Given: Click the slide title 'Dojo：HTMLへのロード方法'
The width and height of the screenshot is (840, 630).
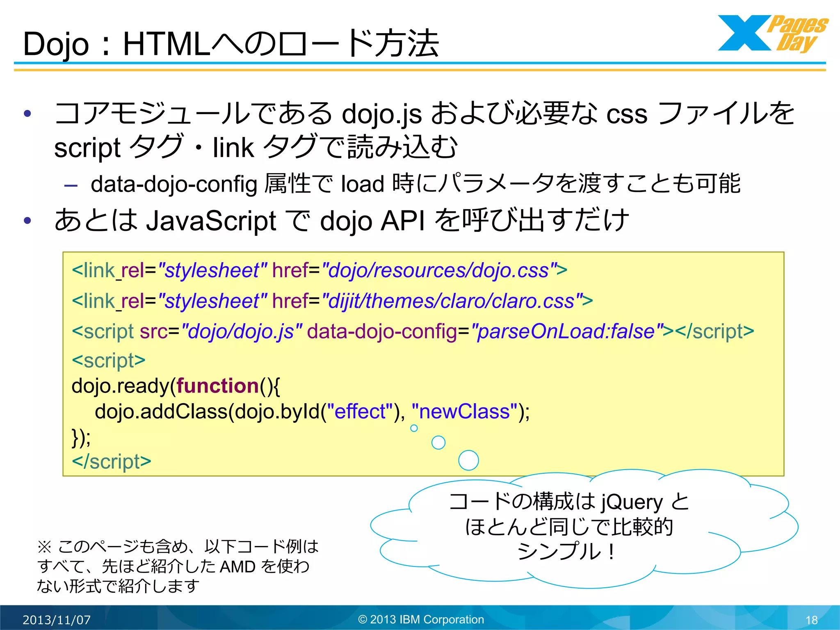Looking at the screenshot, I should pyautogui.click(x=231, y=44).
